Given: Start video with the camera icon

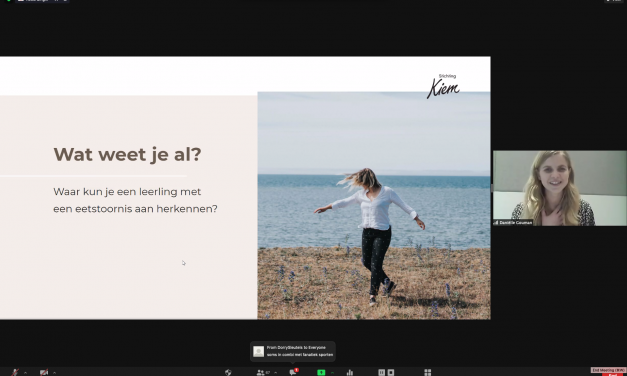Looking at the screenshot, I should click(x=44, y=372).
